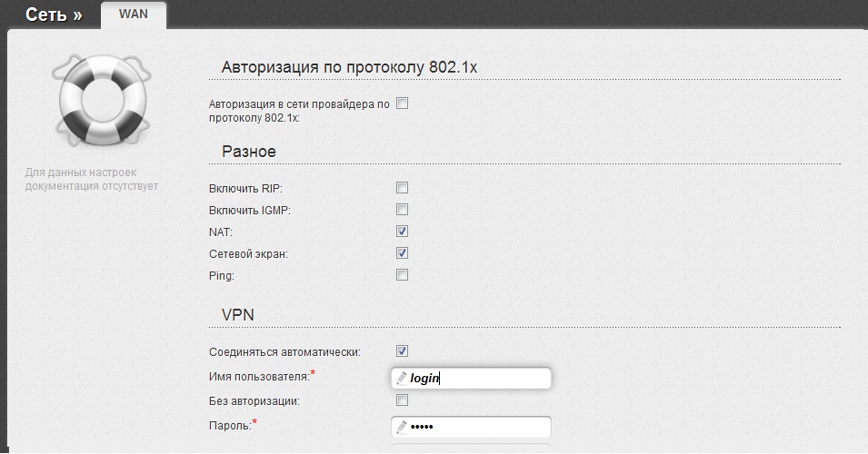Enable the IGMP checkbox

point(403,210)
